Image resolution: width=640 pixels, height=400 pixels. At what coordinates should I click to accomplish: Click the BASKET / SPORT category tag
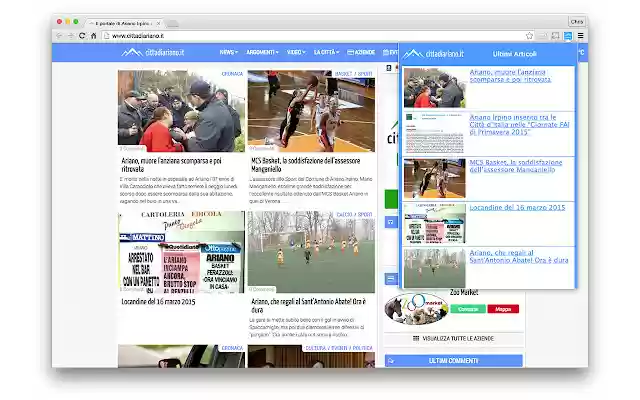point(353,74)
